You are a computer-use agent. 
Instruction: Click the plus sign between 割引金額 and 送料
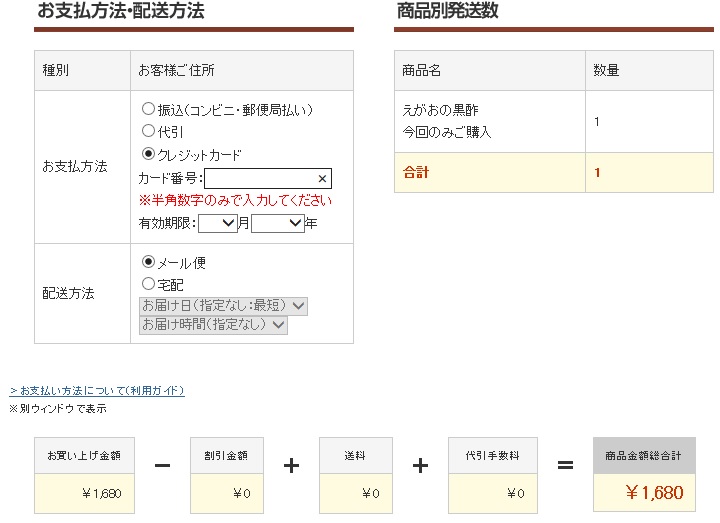[291, 466]
